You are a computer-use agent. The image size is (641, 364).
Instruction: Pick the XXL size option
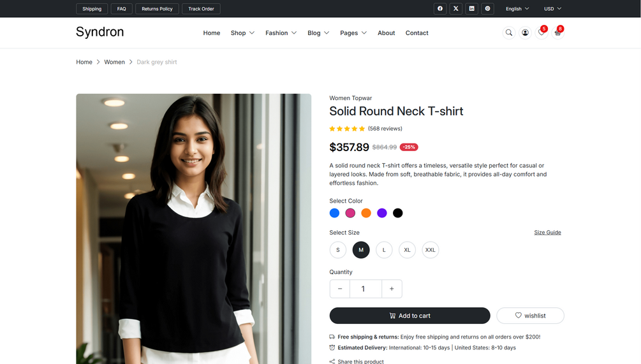click(431, 250)
